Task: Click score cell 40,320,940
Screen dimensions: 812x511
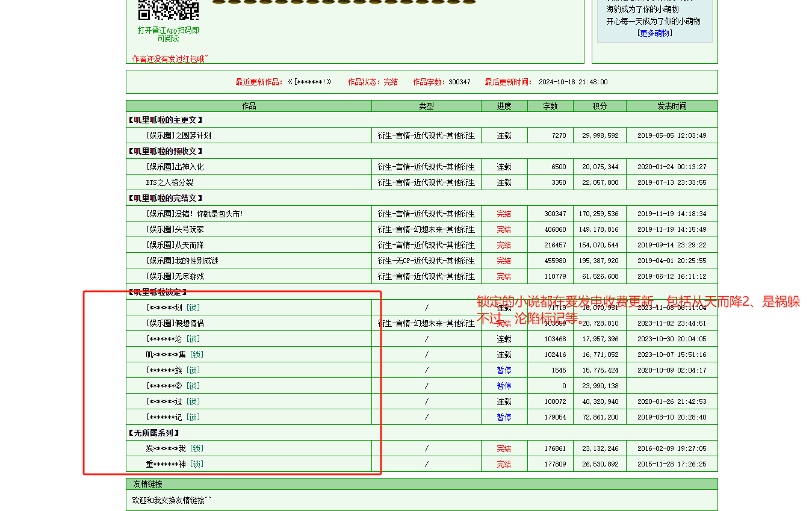Action: point(600,401)
